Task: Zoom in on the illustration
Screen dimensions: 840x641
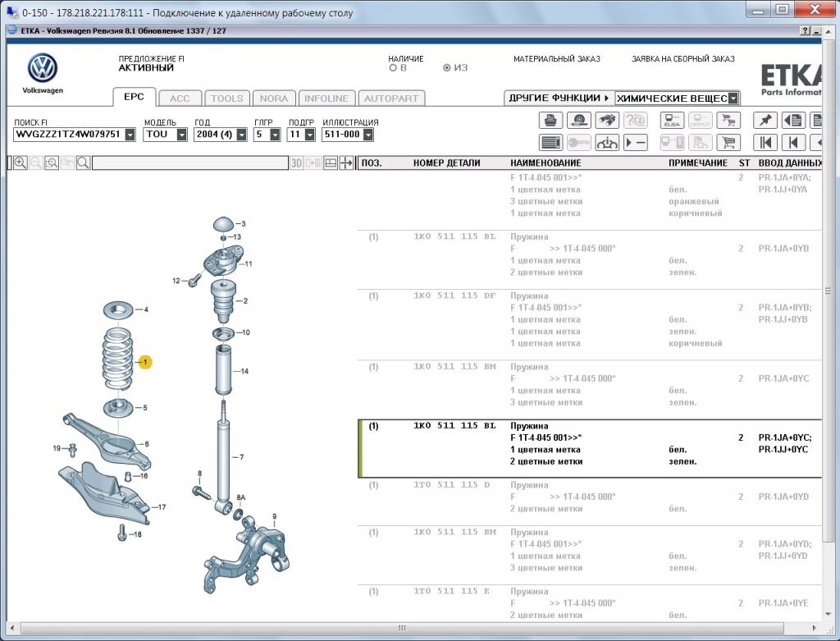Action: pos(21,163)
